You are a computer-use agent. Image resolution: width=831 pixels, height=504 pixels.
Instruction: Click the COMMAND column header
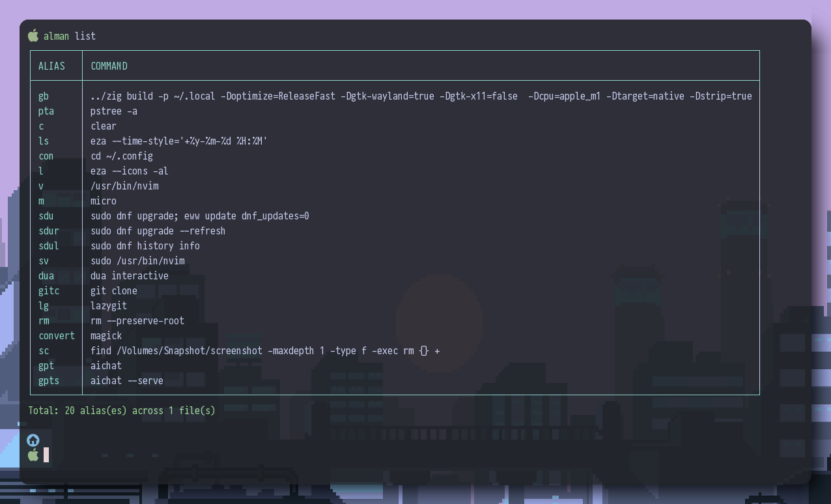tap(109, 66)
